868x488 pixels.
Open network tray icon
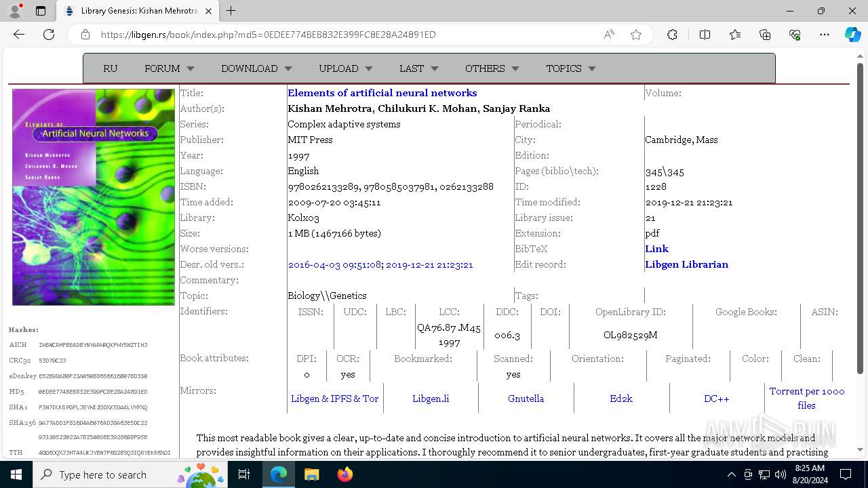point(764,474)
